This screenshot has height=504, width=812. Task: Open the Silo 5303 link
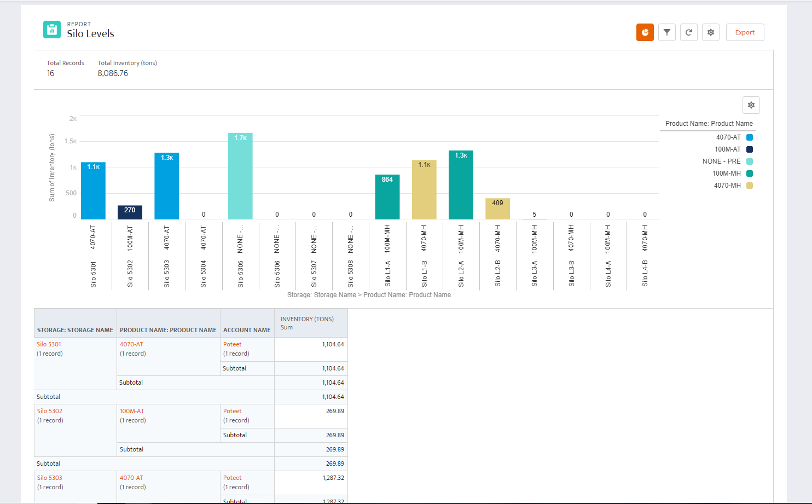49,478
